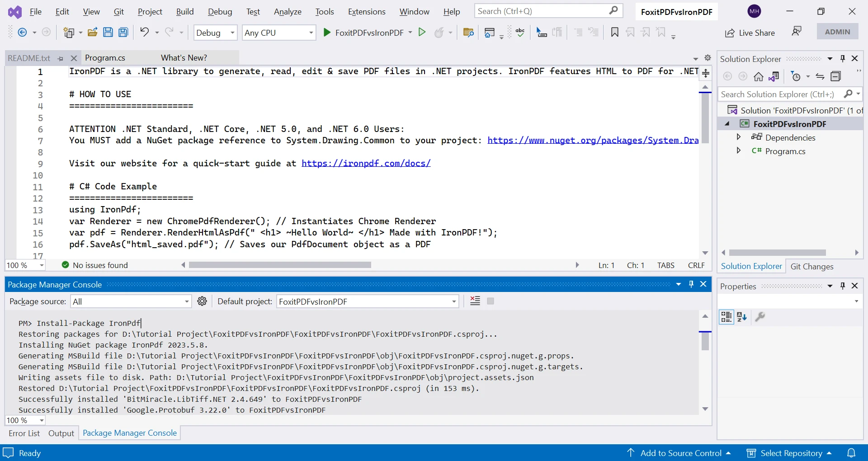Click Alphabetical sort icon in Properties

pos(742,317)
